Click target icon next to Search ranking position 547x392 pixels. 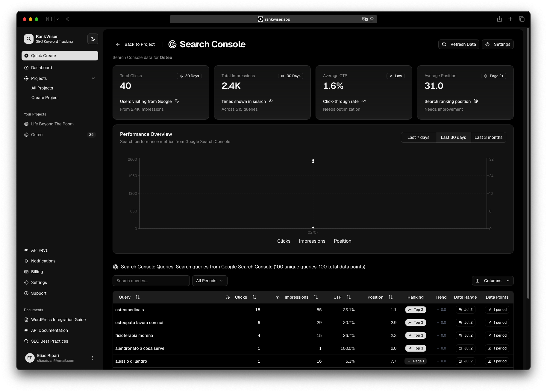[x=476, y=101]
